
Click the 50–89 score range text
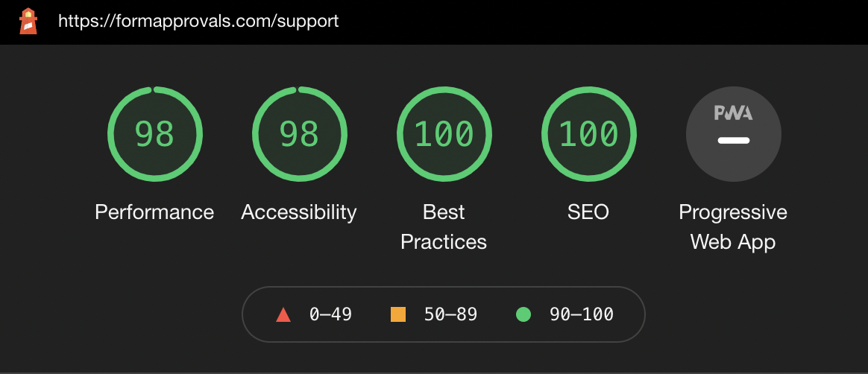pos(450,314)
